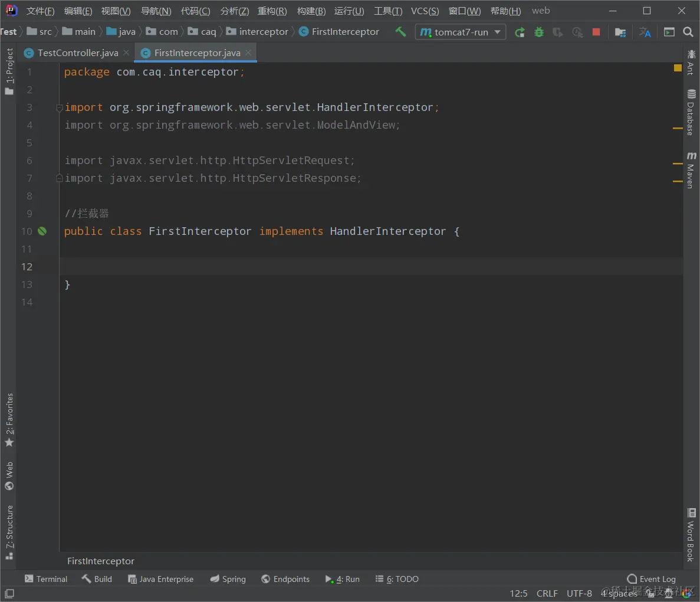700x602 pixels.
Task: Click the src breadcrumb folder
Action: click(x=40, y=32)
